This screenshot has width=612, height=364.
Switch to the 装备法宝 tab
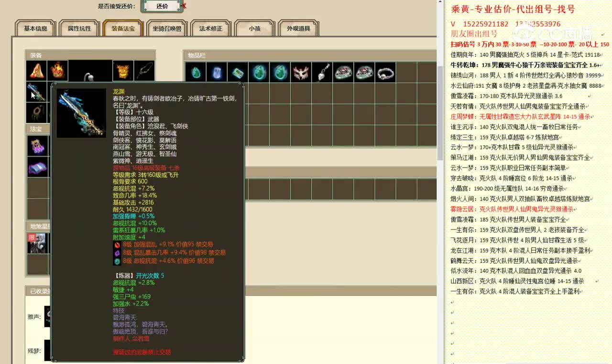click(x=123, y=29)
